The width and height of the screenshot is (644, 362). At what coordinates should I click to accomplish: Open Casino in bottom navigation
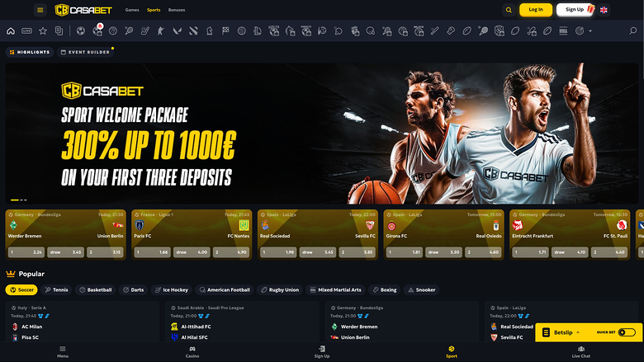pos(192,352)
